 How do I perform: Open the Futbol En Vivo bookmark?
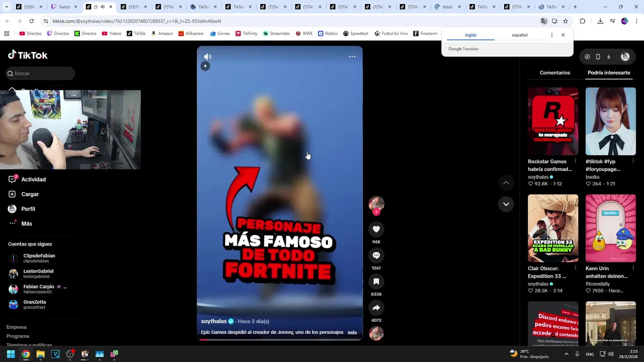click(x=391, y=34)
